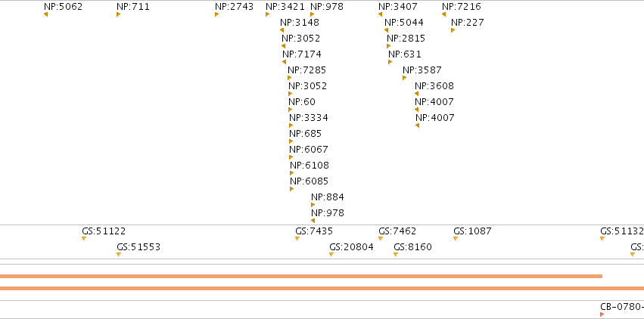Pick the arrow marker beneath NP:7174
Viewport: 644px width, 319px height.
pyautogui.click(x=285, y=62)
